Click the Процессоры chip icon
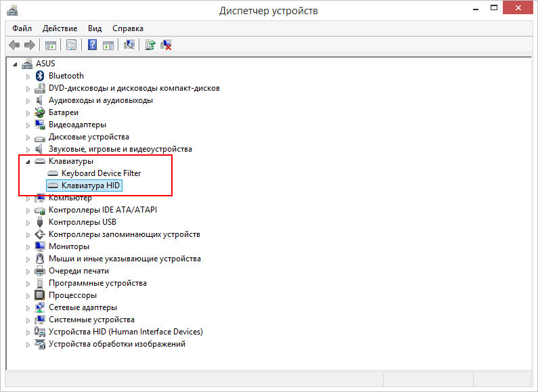 tap(40, 295)
